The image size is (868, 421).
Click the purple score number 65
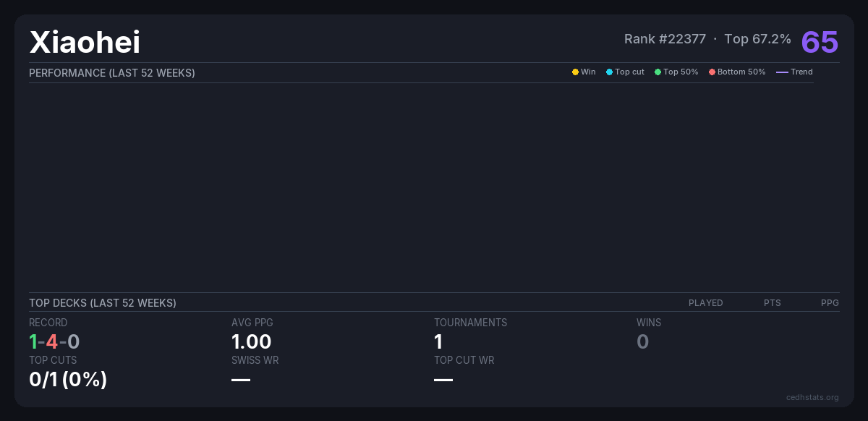(x=820, y=42)
